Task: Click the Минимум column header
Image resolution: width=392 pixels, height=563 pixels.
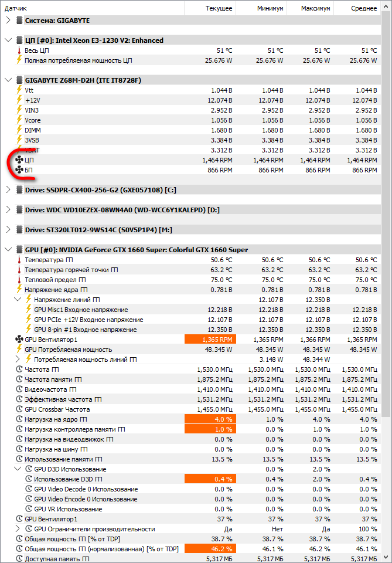Action: 261,8
